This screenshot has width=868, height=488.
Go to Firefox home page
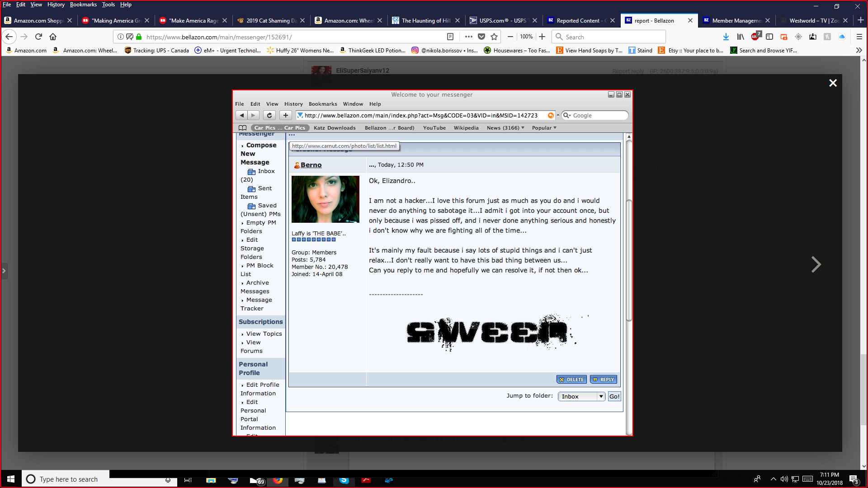pyautogui.click(x=53, y=37)
